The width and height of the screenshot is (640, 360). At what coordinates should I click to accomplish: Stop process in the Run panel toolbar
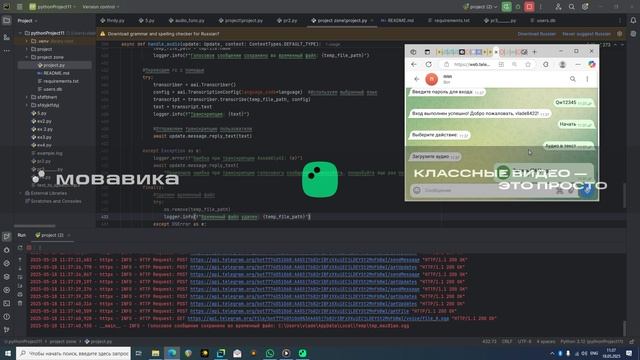(29, 247)
